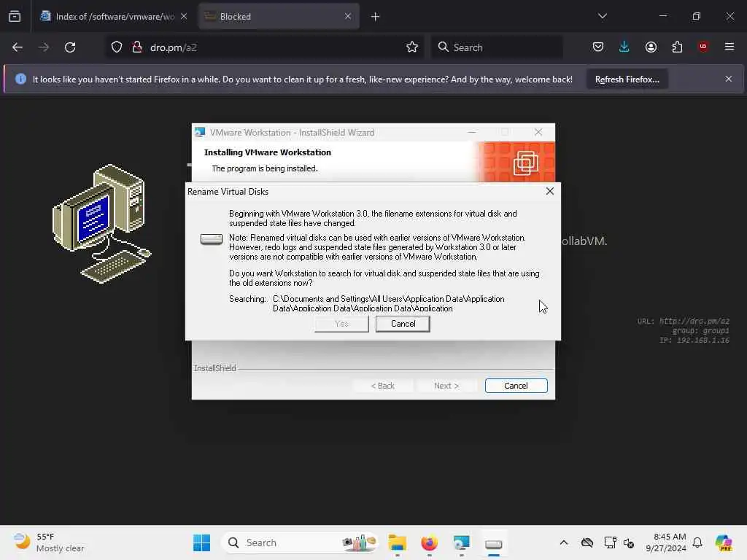Open the Extensions puzzle icon

tap(677, 47)
